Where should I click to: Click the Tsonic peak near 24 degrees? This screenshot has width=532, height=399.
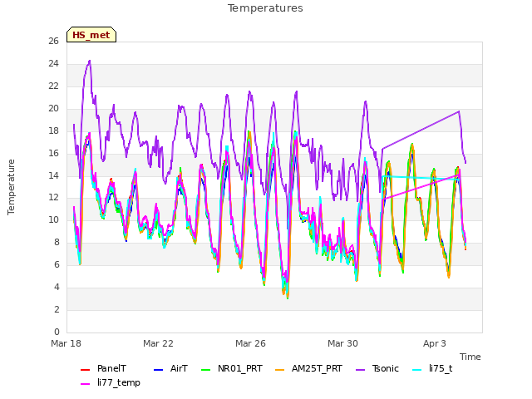pos(89,62)
